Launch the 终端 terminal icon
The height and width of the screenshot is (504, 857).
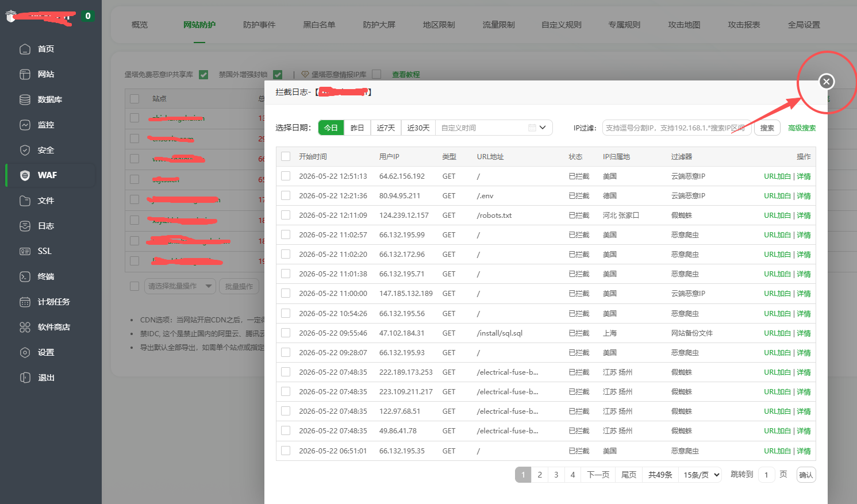pyautogui.click(x=25, y=276)
